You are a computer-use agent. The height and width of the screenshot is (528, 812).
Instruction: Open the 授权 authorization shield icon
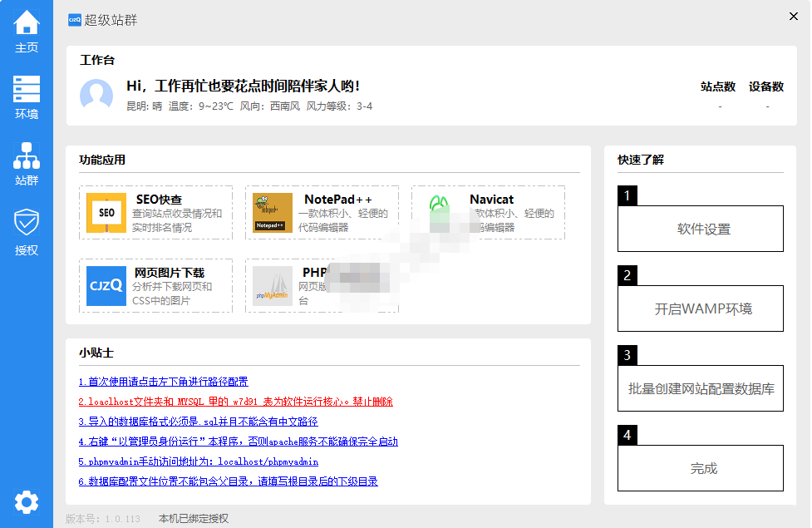coord(27,223)
